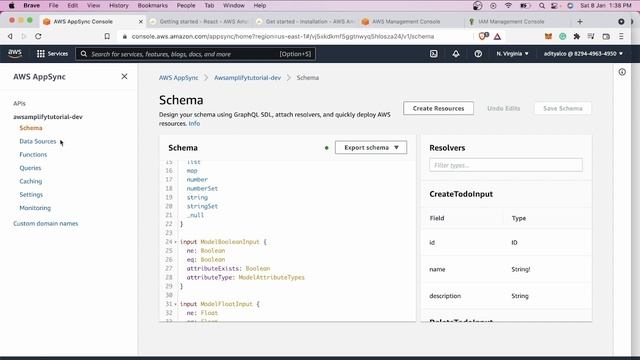Open the account dropdown adityalco
The image size is (640, 360).
(583, 53)
